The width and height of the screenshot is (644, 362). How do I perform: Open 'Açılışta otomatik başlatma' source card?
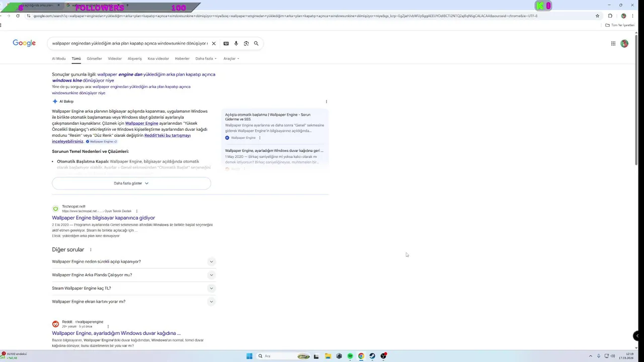coord(275,126)
